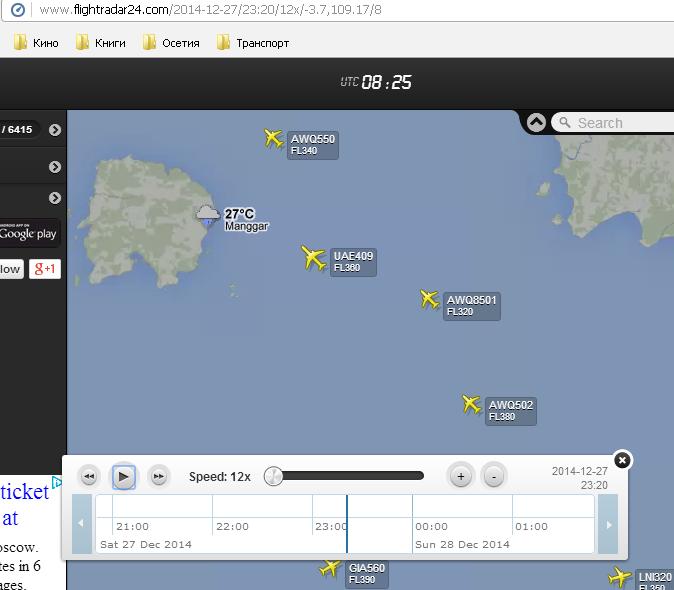Click the playback speed slider handle
Image resolution: width=674 pixels, height=590 pixels.
[273, 476]
